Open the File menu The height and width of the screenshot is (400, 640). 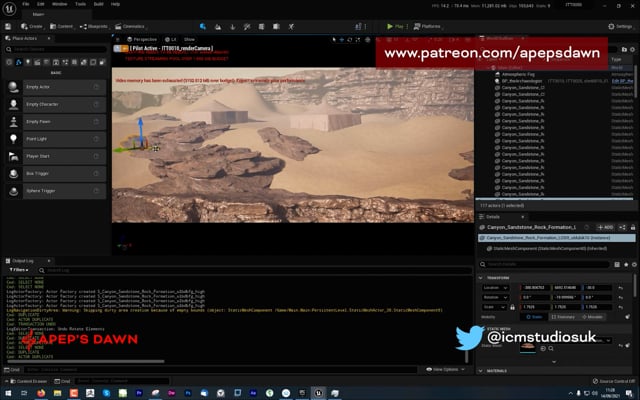(26, 4)
